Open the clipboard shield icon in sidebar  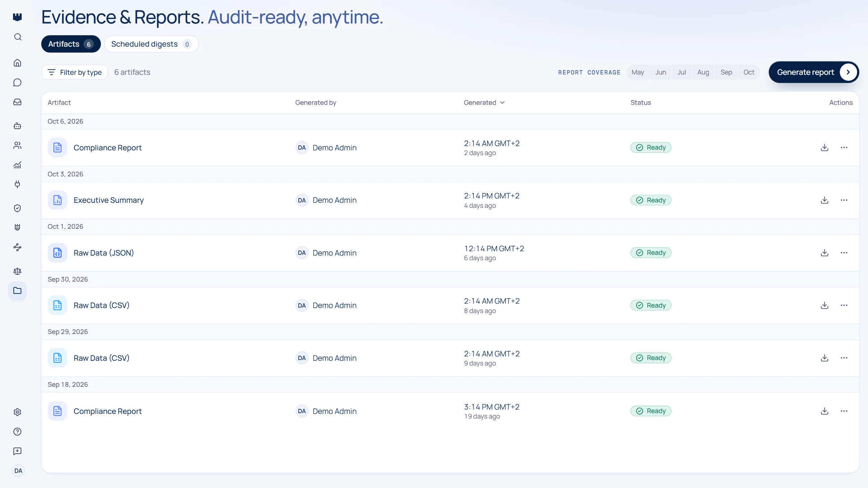tap(17, 227)
